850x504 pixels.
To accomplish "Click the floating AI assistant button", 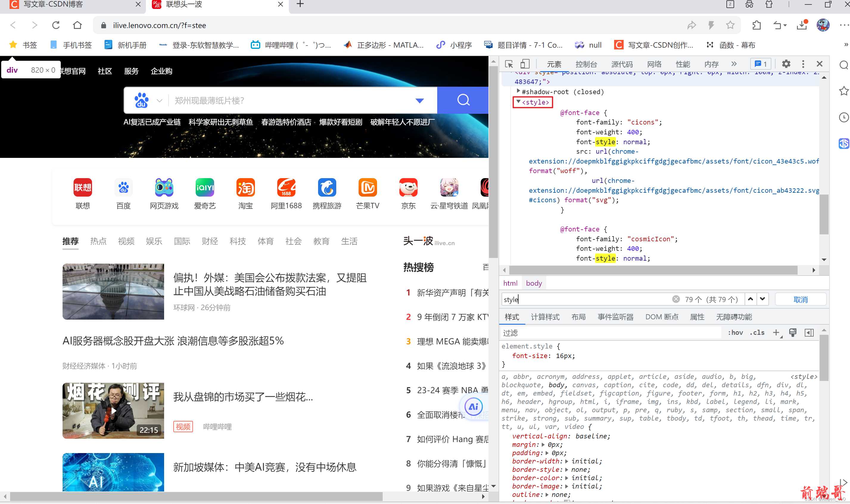I will 473,407.
